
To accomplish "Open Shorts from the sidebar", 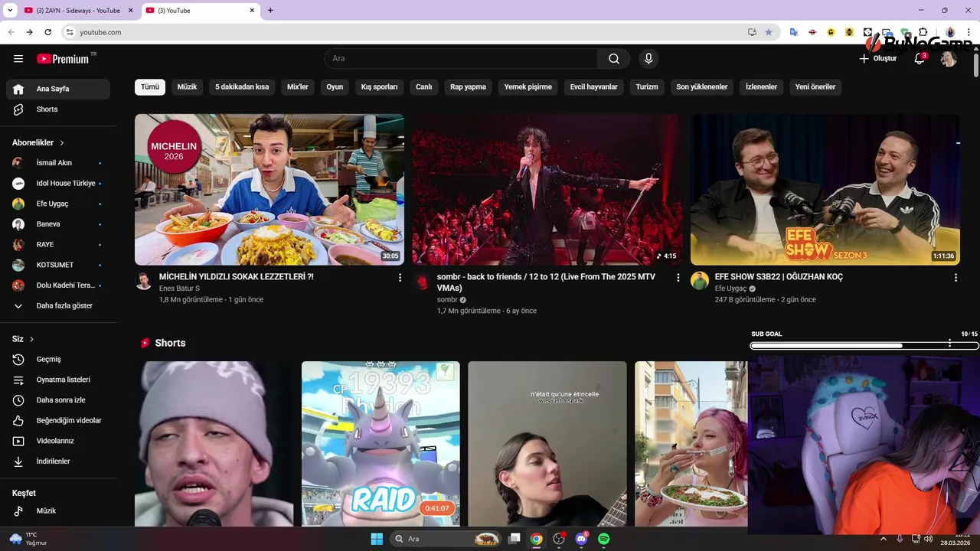I will pyautogui.click(x=58, y=109).
